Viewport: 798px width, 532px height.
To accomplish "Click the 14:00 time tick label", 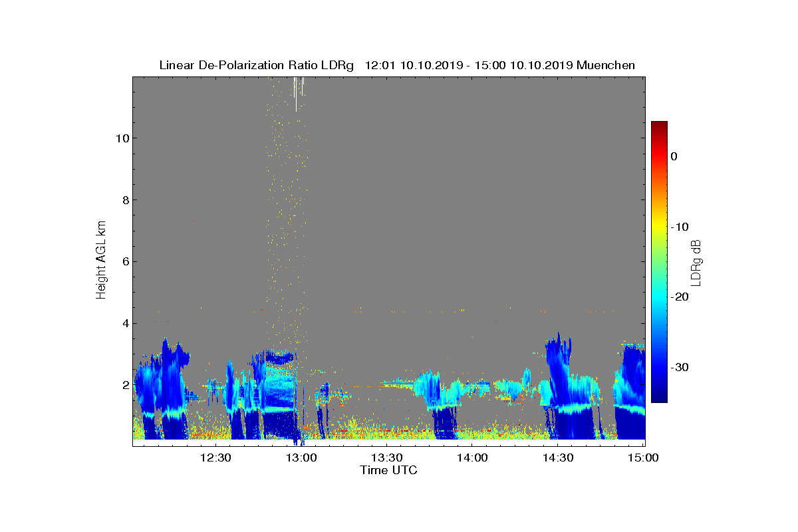I will pyautogui.click(x=473, y=458).
